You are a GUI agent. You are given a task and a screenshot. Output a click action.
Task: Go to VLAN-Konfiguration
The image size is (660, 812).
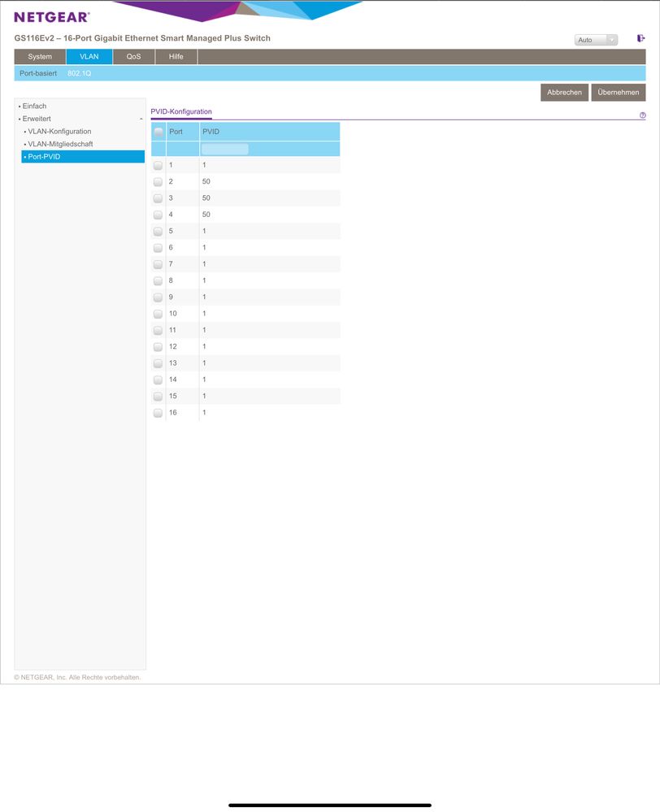click(x=59, y=132)
